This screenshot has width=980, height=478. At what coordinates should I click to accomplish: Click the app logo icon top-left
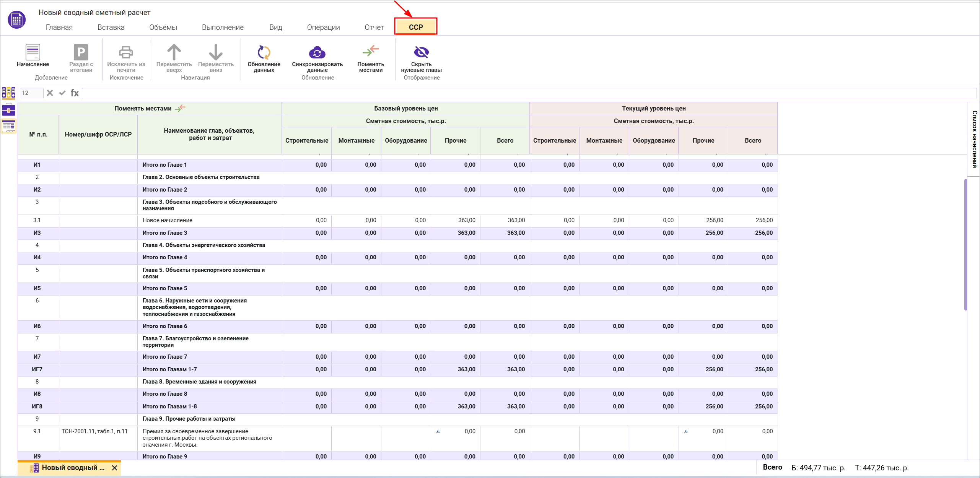pyautogui.click(x=16, y=20)
